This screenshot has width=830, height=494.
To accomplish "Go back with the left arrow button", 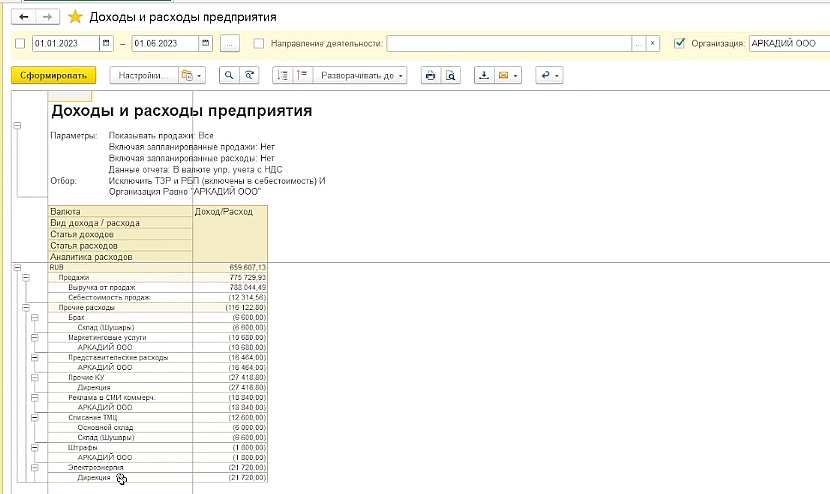I will (24, 17).
